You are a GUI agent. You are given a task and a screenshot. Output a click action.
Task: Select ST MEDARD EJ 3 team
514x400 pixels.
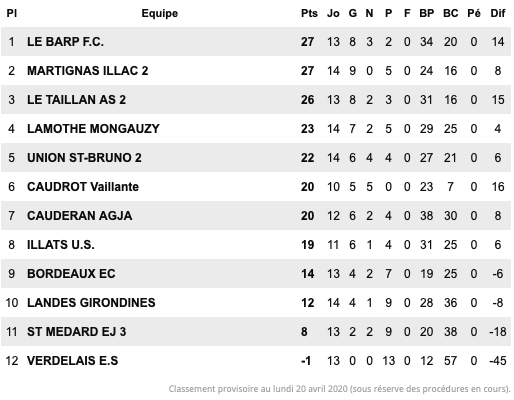(76, 332)
